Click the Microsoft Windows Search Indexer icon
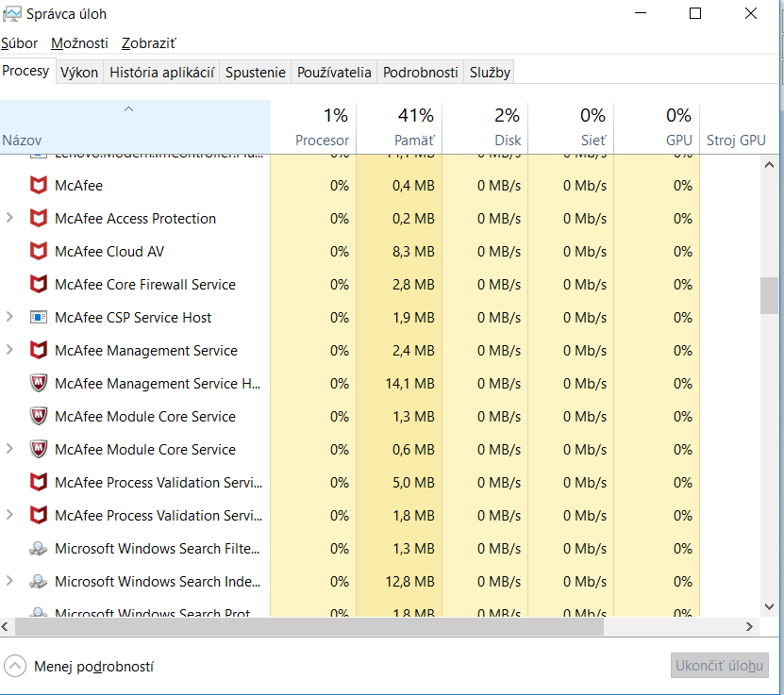This screenshot has width=784, height=695. pos(39,582)
